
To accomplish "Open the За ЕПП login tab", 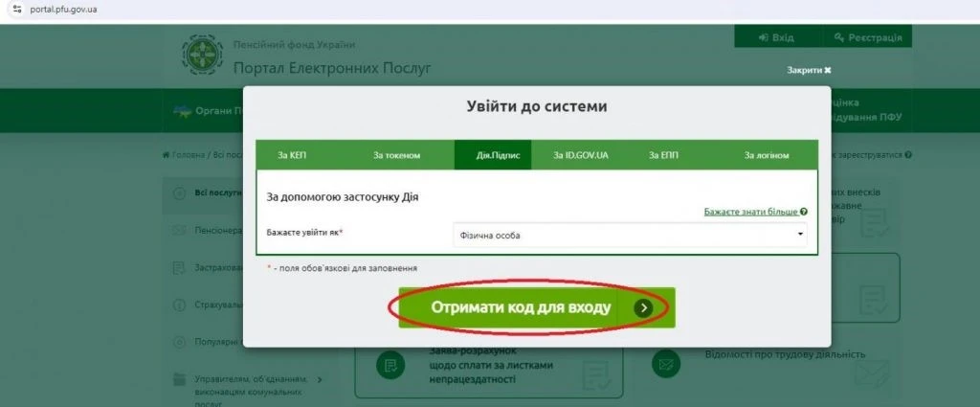I will [x=663, y=155].
